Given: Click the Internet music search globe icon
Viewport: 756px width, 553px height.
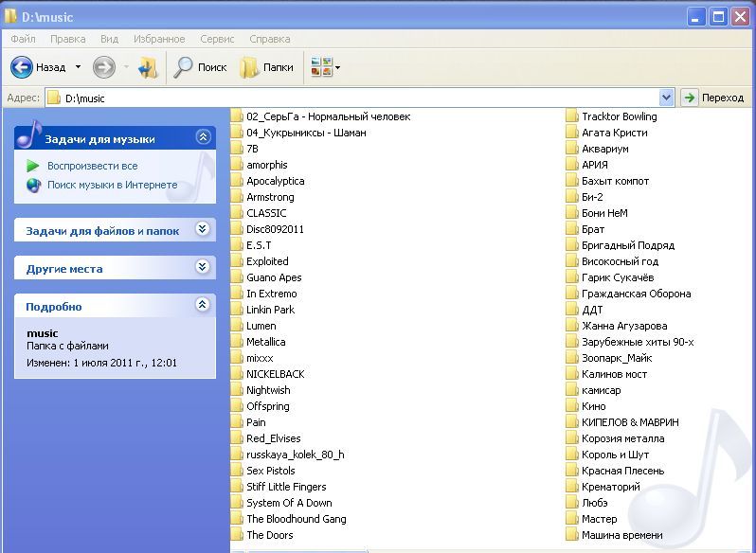Looking at the screenshot, I should (x=33, y=185).
